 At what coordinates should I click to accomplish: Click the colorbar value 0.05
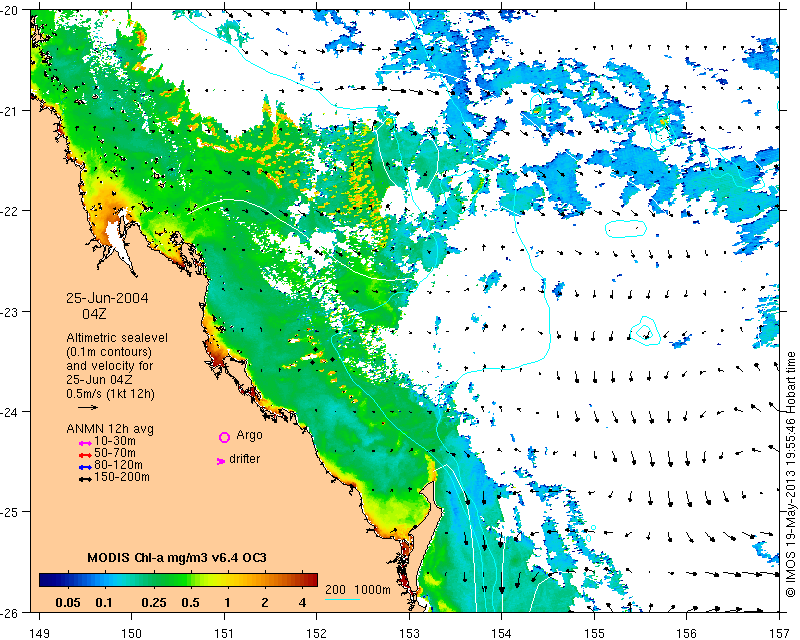pyautogui.click(x=68, y=603)
